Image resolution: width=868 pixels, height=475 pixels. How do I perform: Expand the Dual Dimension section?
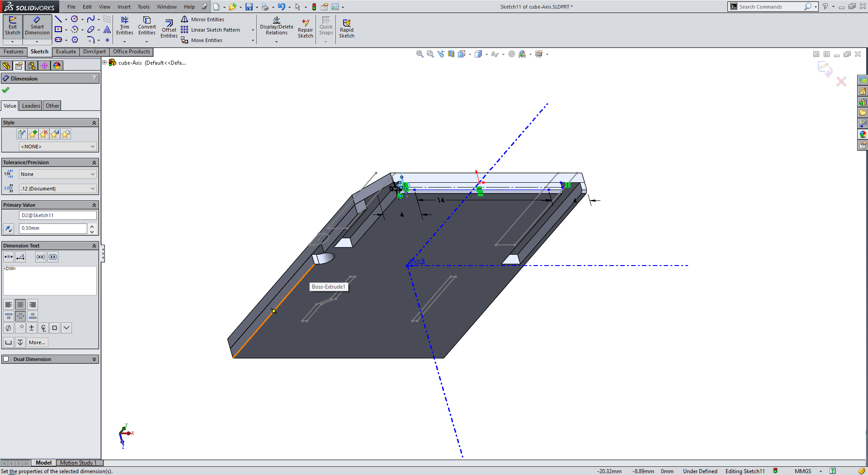(x=94, y=359)
